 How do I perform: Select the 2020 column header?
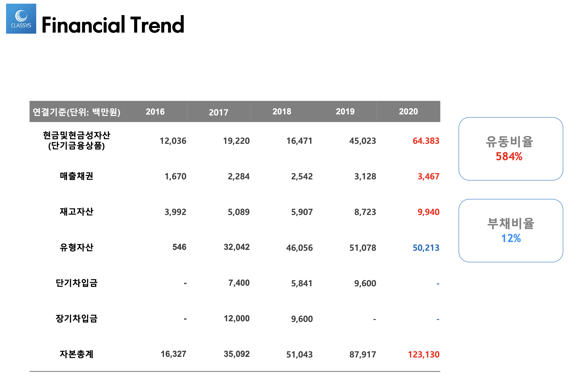tap(408, 112)
